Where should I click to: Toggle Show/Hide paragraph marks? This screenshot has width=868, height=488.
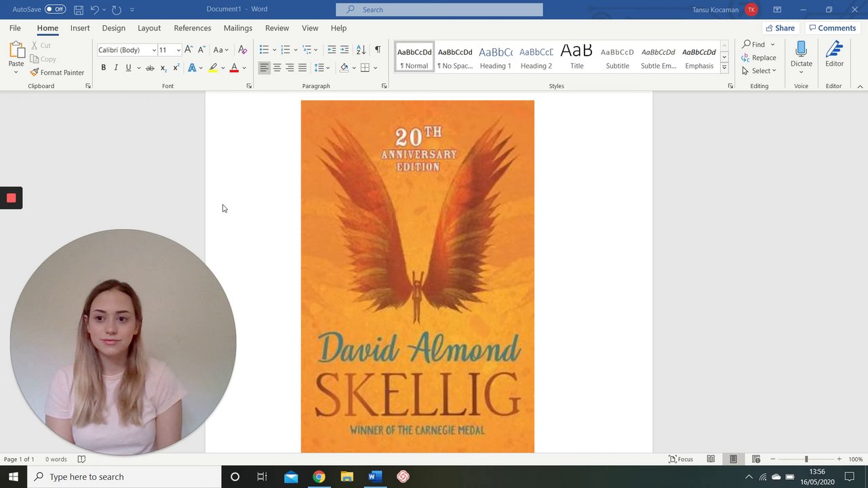tap(378, 49)
